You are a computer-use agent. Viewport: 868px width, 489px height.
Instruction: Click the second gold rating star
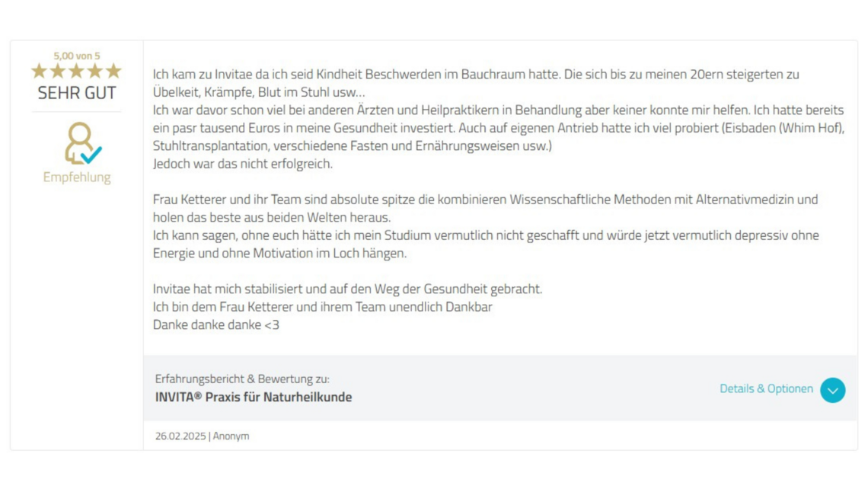[58, 72]
